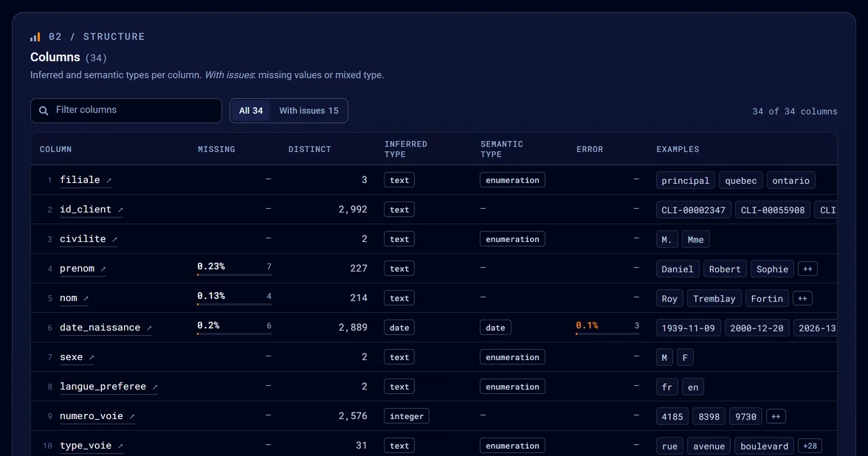The width and height of the screenshot is (868, 456).
Task: Open langue_preferee column detail arrow icon
Action: click(x=155, y=387)
